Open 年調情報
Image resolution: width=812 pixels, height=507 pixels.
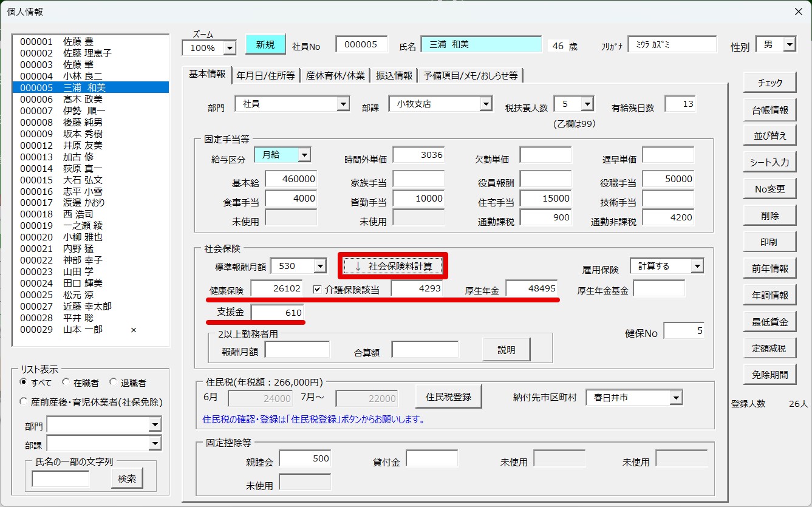[x=770, y=295]
